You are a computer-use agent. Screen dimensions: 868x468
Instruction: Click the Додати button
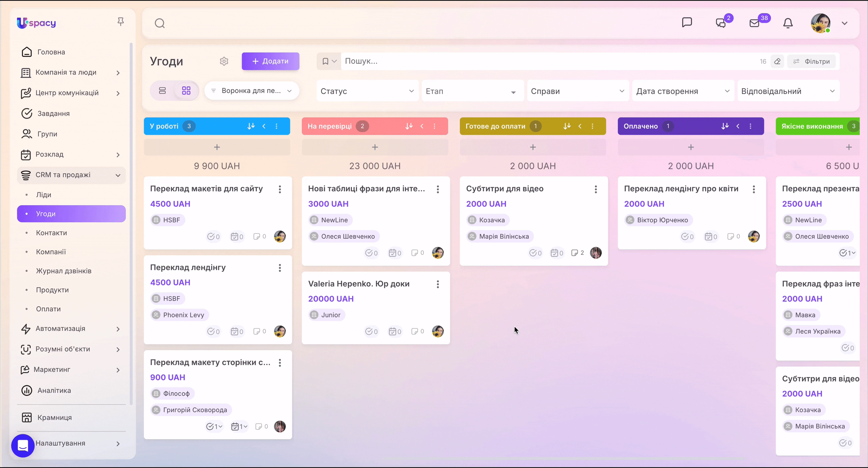tap(270, 61)
